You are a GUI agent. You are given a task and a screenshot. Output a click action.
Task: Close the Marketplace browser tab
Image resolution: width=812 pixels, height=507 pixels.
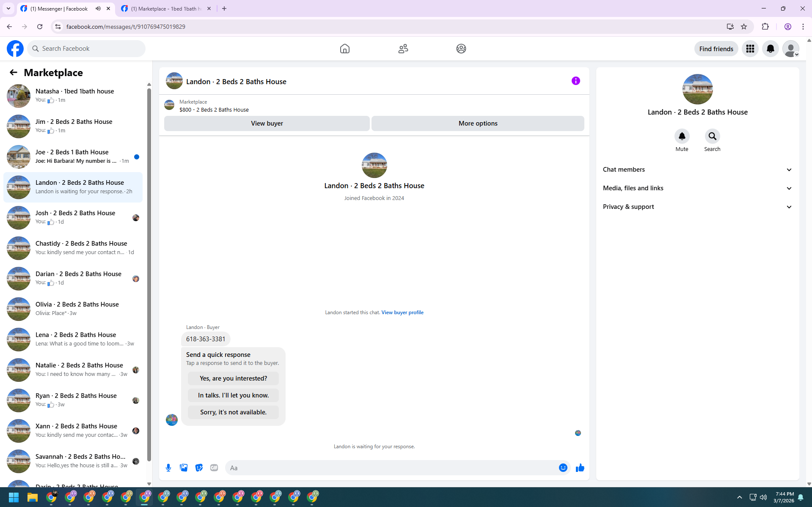click(209, 8)
